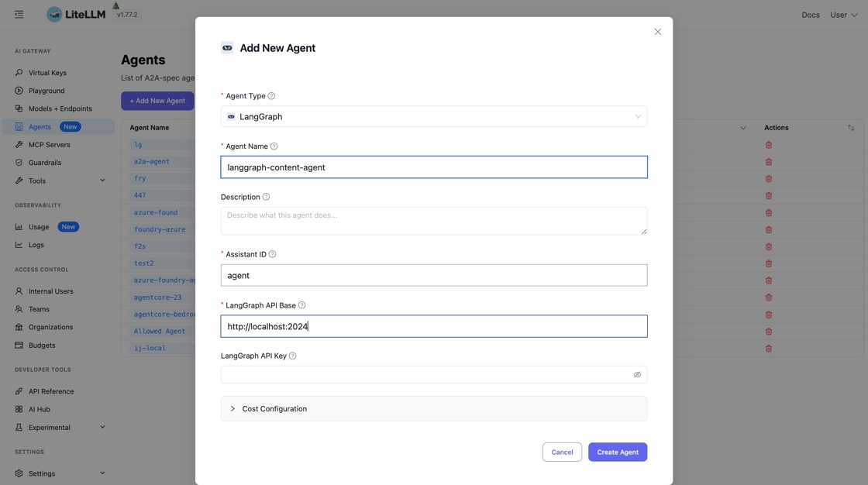
Task: Click the Budgets card icon
Action: click(19, 345)
